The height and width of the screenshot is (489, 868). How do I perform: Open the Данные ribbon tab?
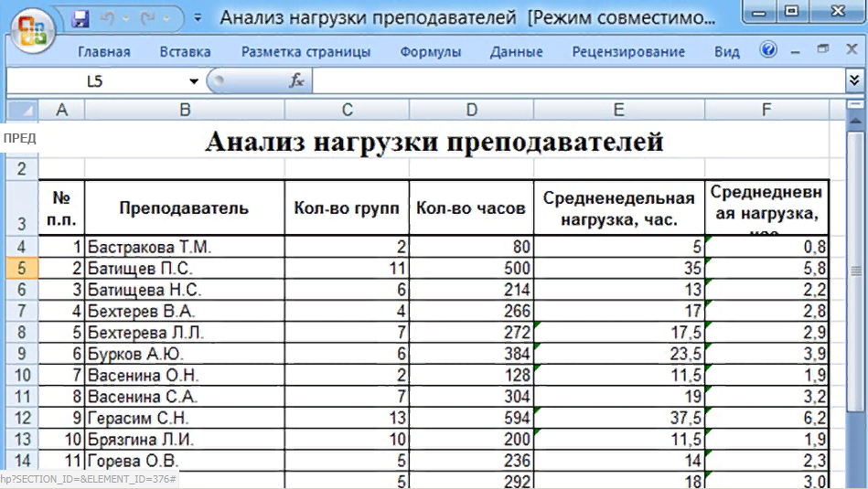516,52
